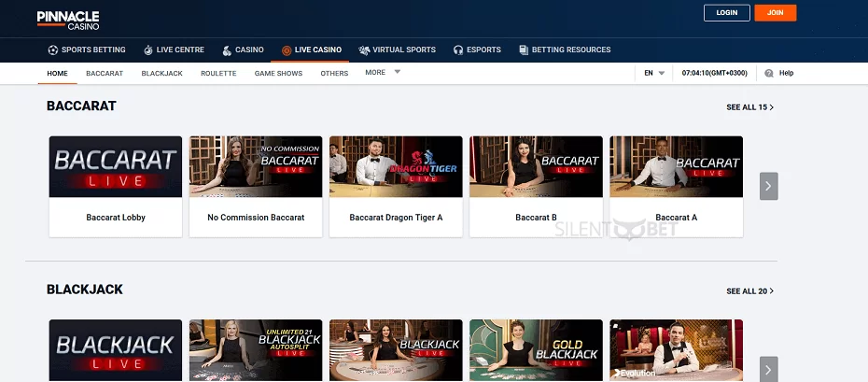The height and width of the screenshot is (382, 868).
Task: Open the Baccarat Dragon Tiger A thumbnail
Action: coord(396,166)
